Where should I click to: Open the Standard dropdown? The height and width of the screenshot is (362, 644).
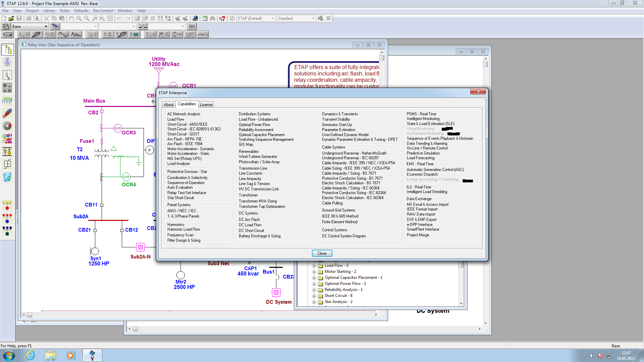(x=296, y=18)
